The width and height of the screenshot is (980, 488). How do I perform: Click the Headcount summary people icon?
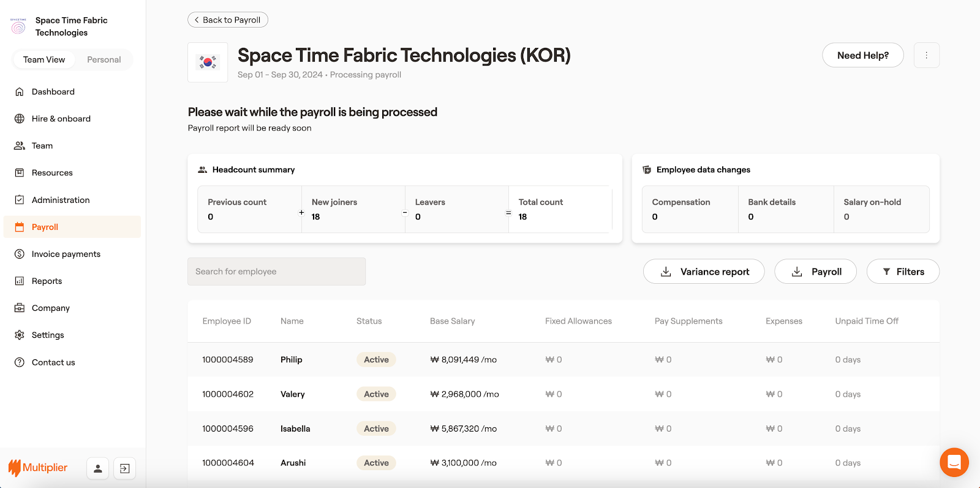[203, 170]
